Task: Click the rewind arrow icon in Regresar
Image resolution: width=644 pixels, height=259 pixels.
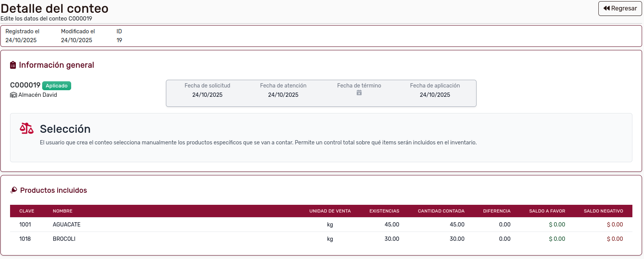Action: [606, 9]
